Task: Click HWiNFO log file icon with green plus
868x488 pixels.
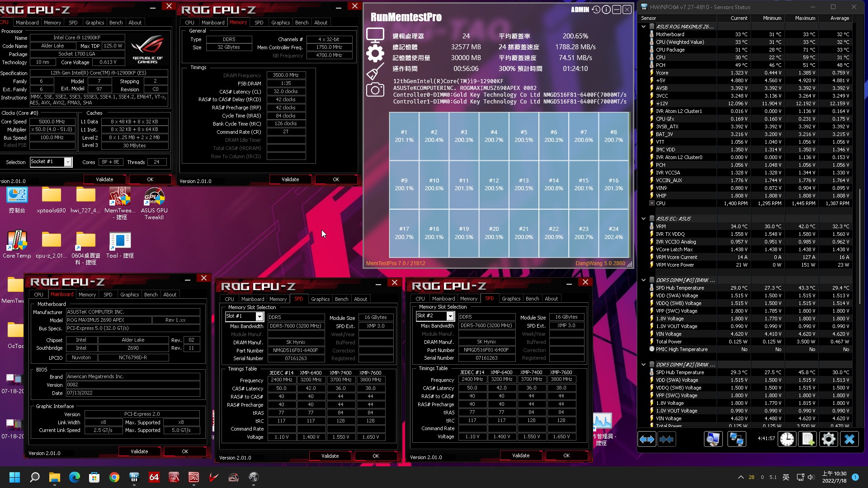Action: pos(808,439)
